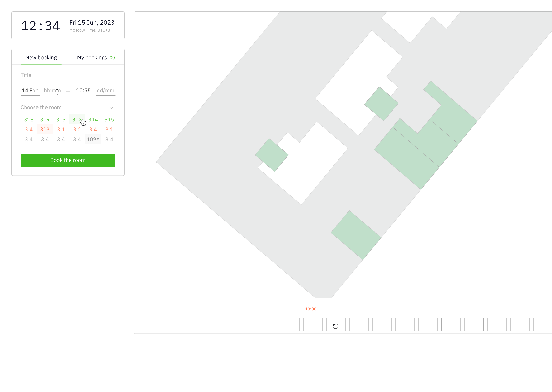Select room 318 from available rooms
The image size is (552, 392).
[x=28, y=119]
